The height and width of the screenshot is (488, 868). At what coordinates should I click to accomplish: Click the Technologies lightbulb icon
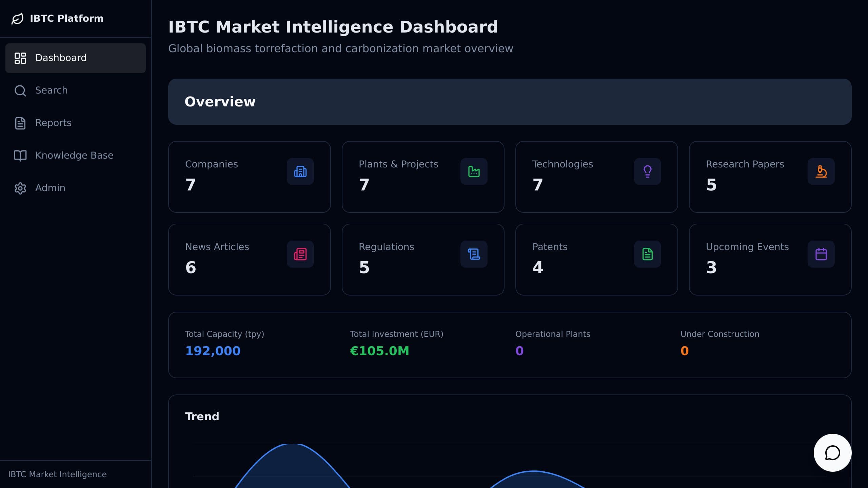tap(648, 171)
